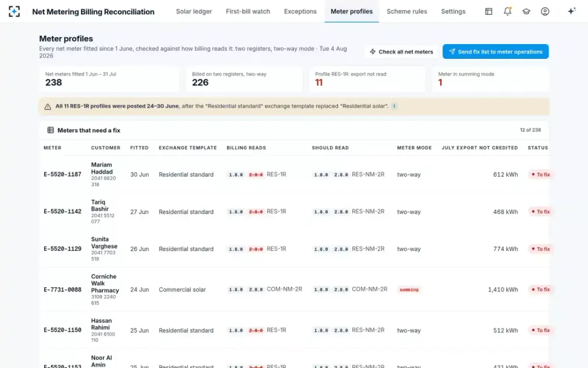Open the Scheme rules tab
This screenshot has width=588, height=368.
tap(407, 11)
